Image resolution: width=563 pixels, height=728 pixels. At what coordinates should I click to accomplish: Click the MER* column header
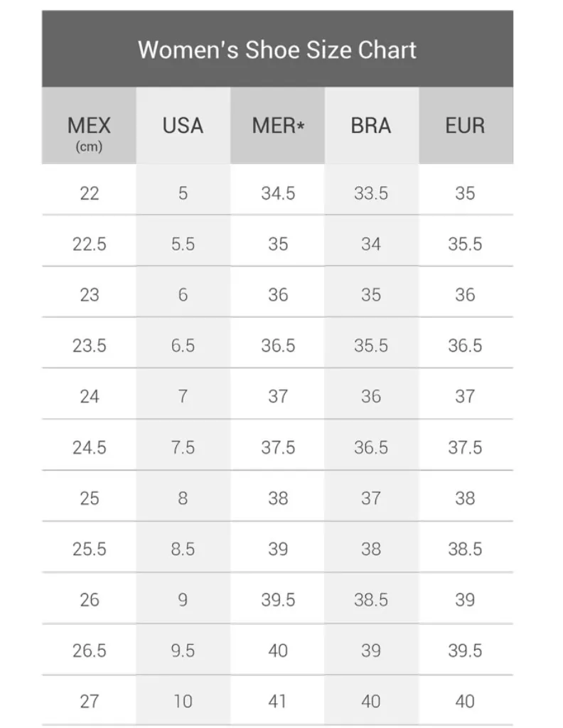coord(277,125)
